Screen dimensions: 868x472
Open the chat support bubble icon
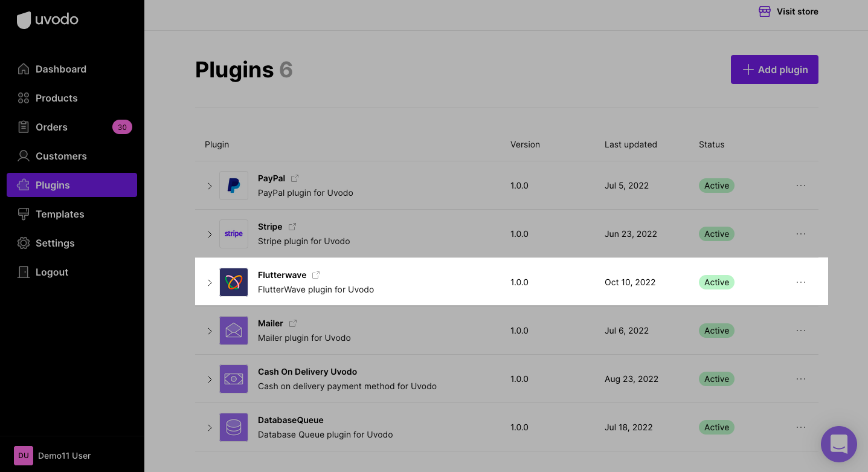click(x=838, y=444)
